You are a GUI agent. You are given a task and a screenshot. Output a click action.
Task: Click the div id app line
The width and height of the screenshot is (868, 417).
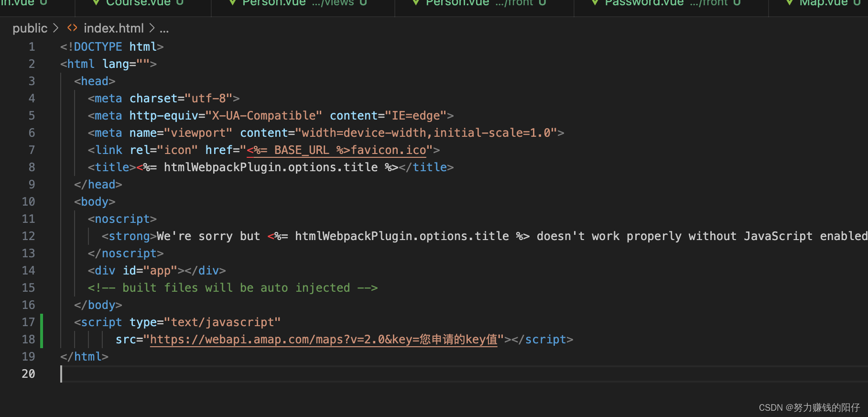coord(157,271)
